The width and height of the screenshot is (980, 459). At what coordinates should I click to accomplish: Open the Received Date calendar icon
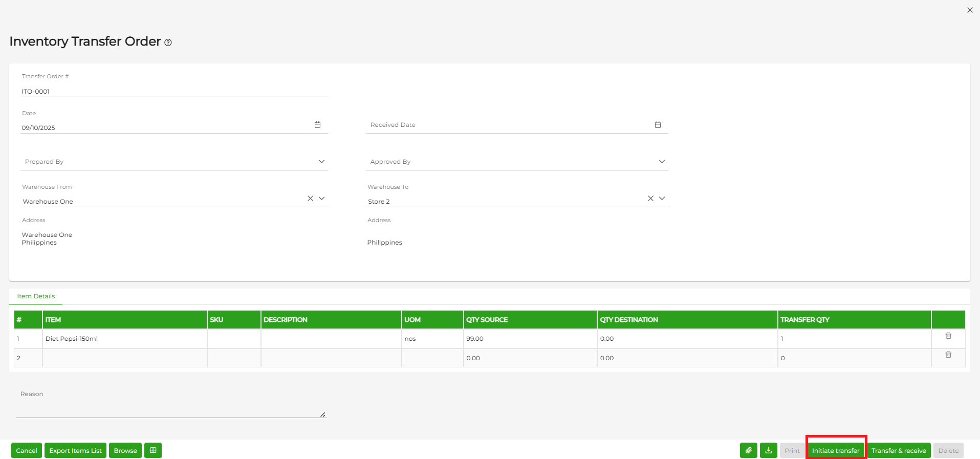click(658, 125)
